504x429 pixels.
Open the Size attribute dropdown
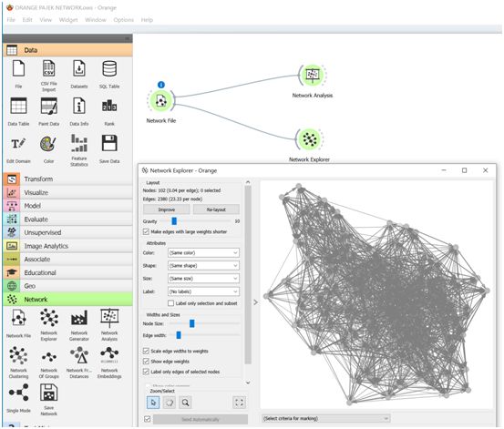(x=203, y=279)
